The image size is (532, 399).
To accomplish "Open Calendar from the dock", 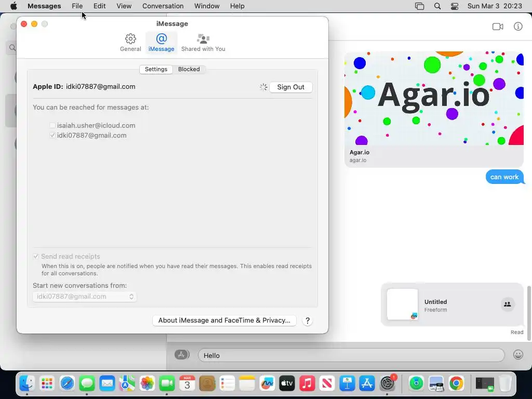I will coord(187,383).
